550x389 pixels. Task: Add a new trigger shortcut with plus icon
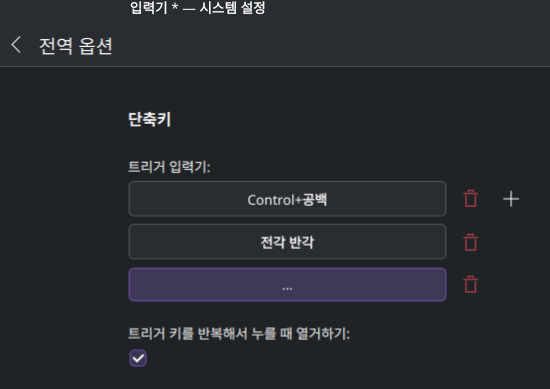click(511, 199)
